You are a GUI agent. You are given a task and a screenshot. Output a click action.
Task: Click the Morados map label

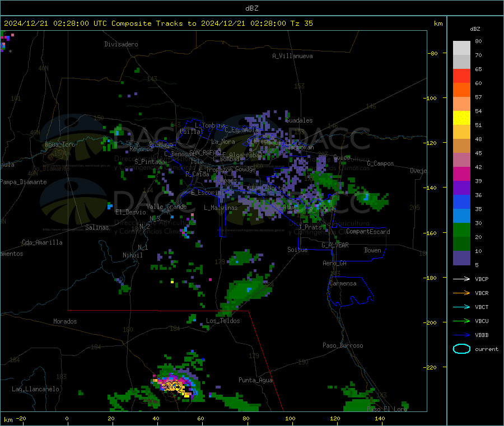pyautogui.click(x=65, y=321)
